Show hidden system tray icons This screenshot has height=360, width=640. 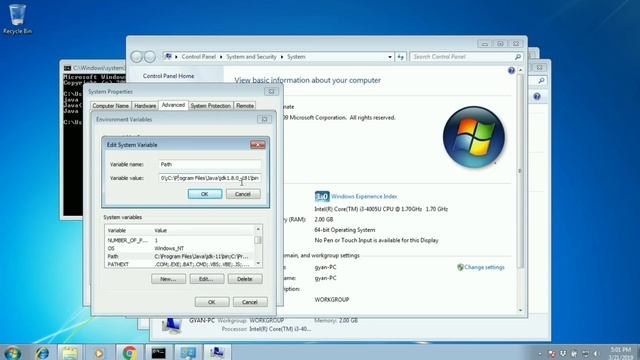click(540, 353)
